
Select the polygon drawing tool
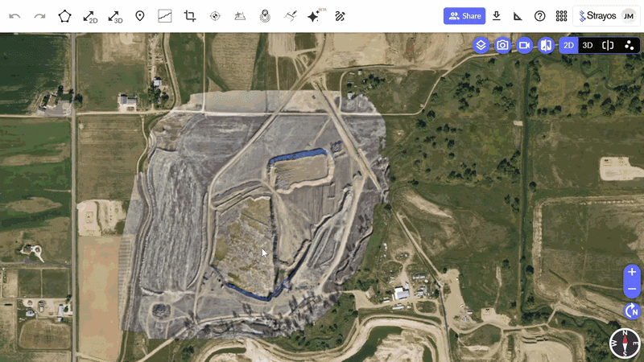pyautogui.click(x=64, y=16)
